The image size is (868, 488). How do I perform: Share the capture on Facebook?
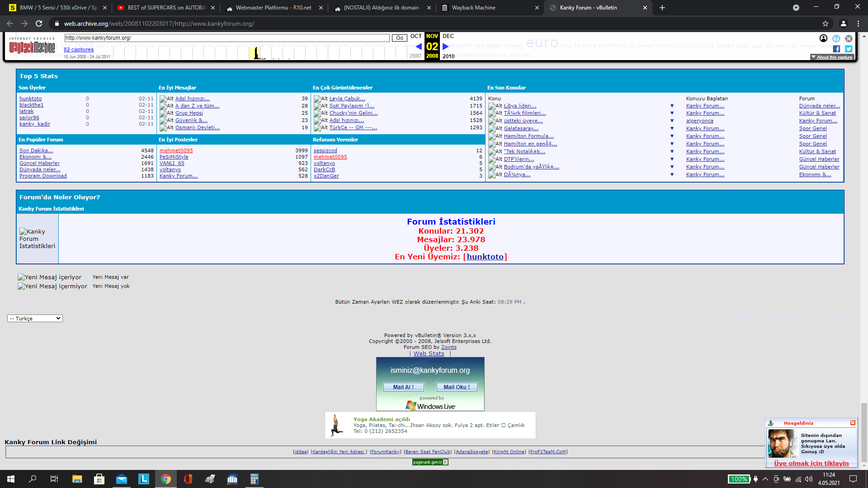(x=836, y=49)
